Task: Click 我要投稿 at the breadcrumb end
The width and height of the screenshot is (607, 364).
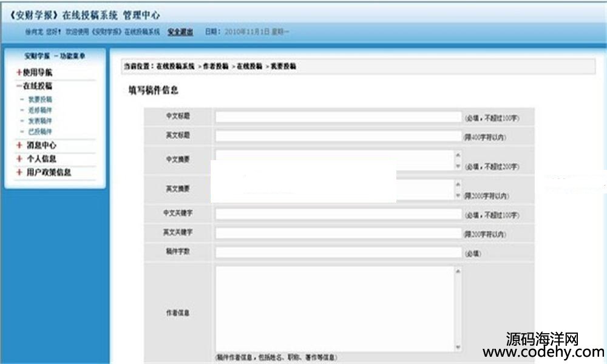Action: (x=283, y=66)
